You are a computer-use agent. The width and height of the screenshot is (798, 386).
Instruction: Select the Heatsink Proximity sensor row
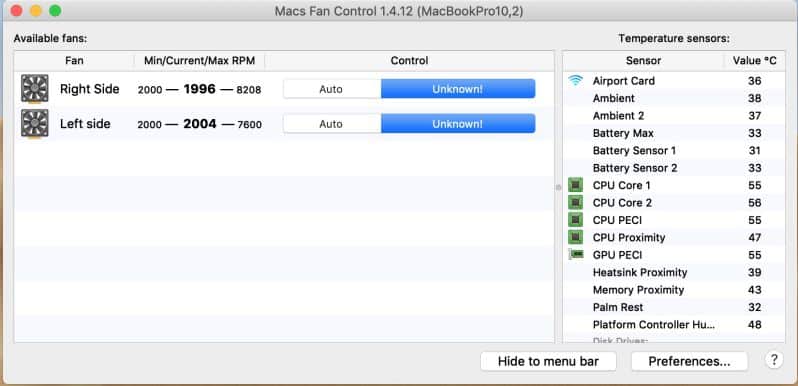[x=674, y=272]
